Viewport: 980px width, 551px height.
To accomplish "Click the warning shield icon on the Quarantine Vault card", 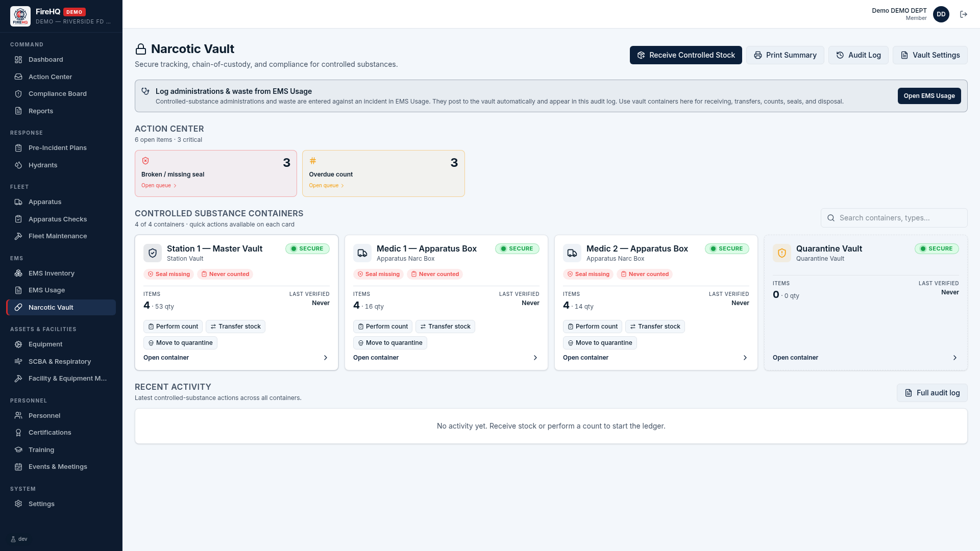I will (x=782, y=253).
